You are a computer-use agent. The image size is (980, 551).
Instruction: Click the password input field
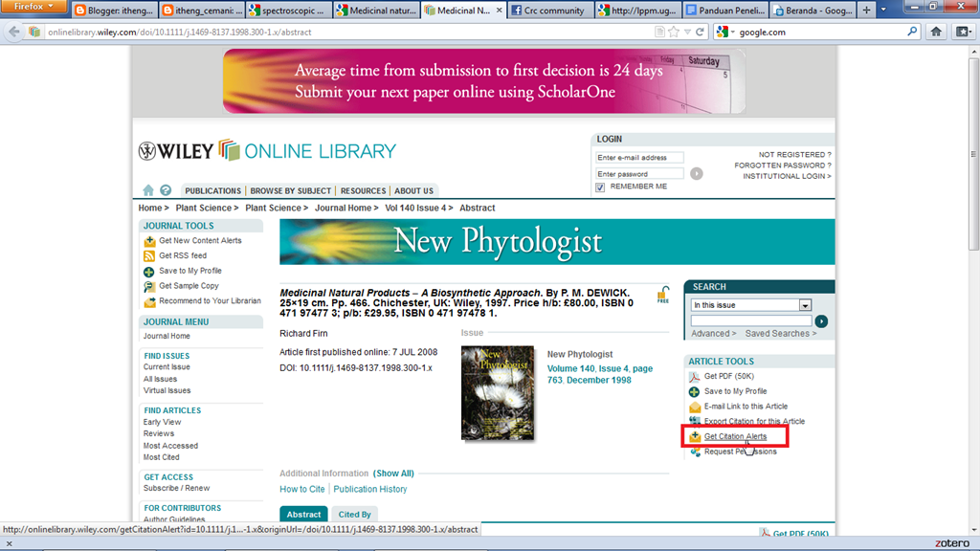638,174
